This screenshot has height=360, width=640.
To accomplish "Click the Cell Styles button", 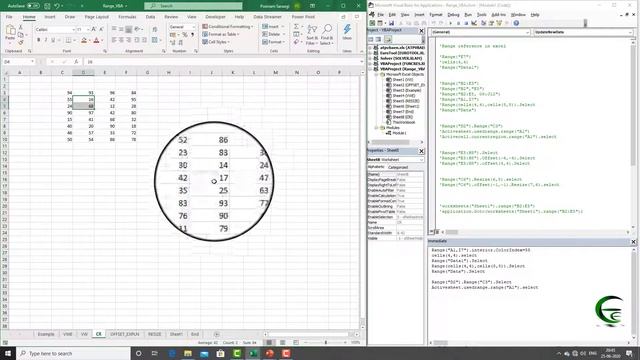I will pos(216,42).
